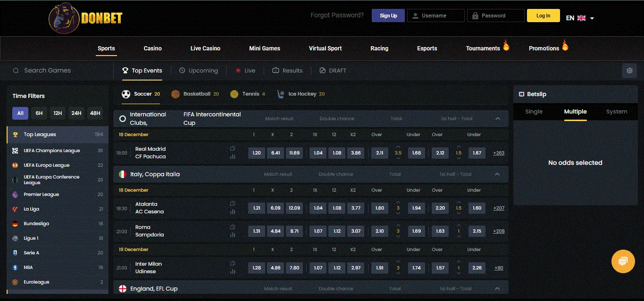Switch to the Upcoming tab
Image resolution: width=644 pixels, height=301 pixels.
pos(199,71)
